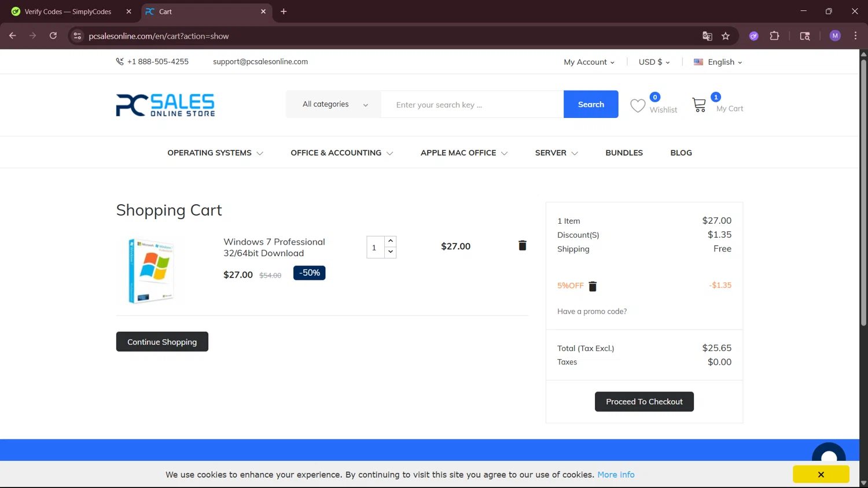The height and width of the screenshot is (488, 868).
Task: Click the PC Sales Online Store logo
Action: (165, 105)
